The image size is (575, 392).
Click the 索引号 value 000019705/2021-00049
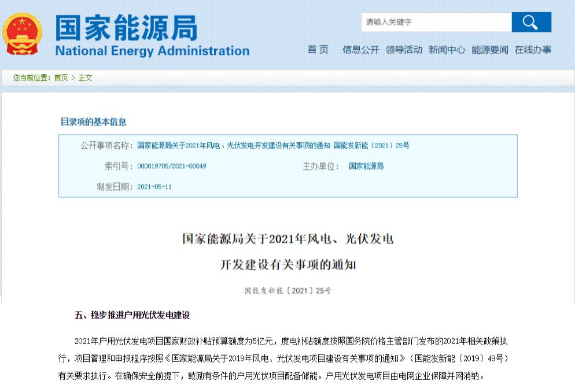pyautogui.click(x=172, y=166)
